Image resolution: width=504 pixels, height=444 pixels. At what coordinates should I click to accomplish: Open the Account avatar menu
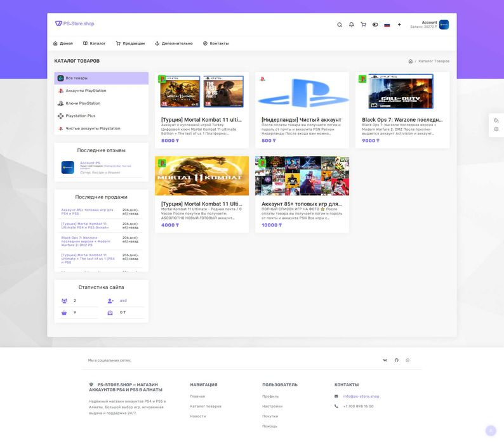tap(444, 25)
